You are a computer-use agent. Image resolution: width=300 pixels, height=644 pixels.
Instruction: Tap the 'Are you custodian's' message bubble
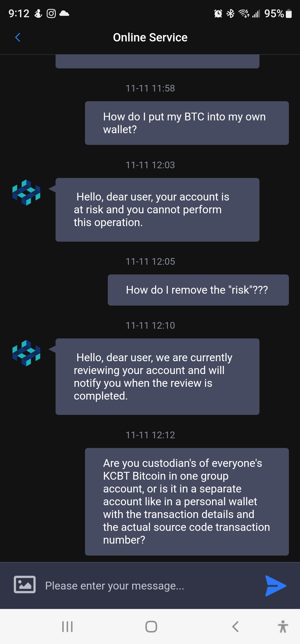(187, 502)
